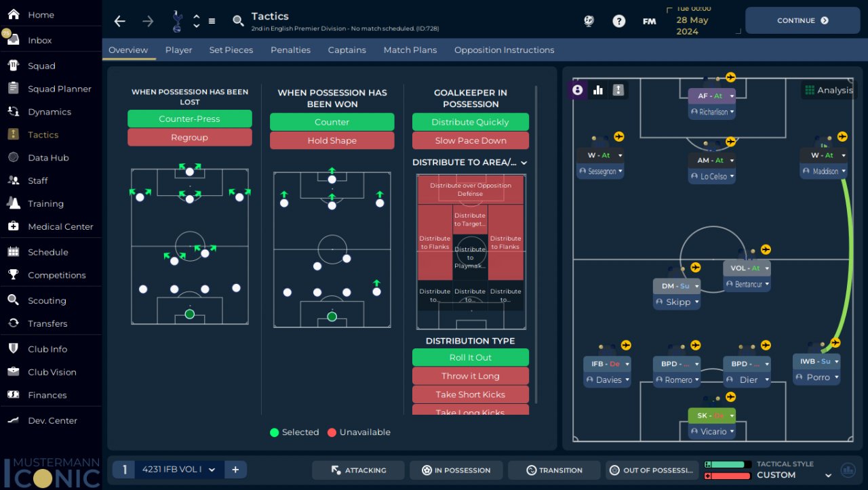Viewport: 868px width, 490px height.
Task: Open the Attacking instructions button
Action: click(x=358, y=470)
